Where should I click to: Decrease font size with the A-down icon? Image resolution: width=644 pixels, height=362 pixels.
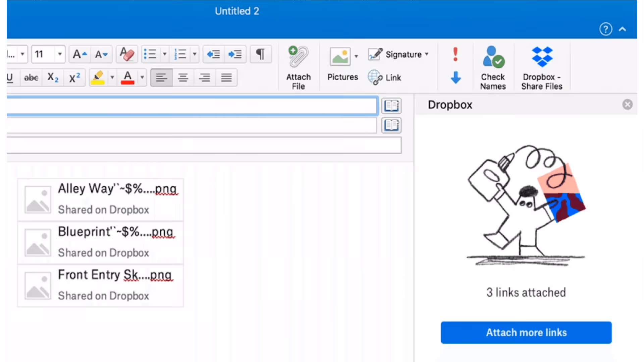coord(101,54)
